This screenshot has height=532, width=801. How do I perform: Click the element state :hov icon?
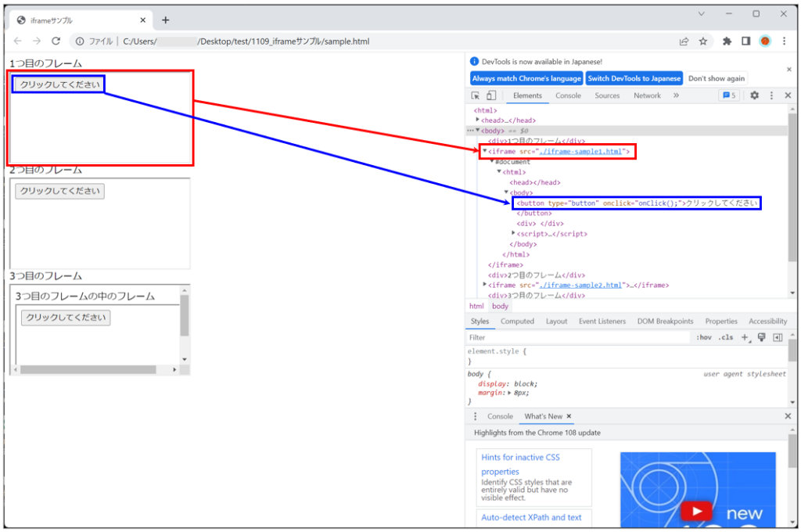[703, 336]
